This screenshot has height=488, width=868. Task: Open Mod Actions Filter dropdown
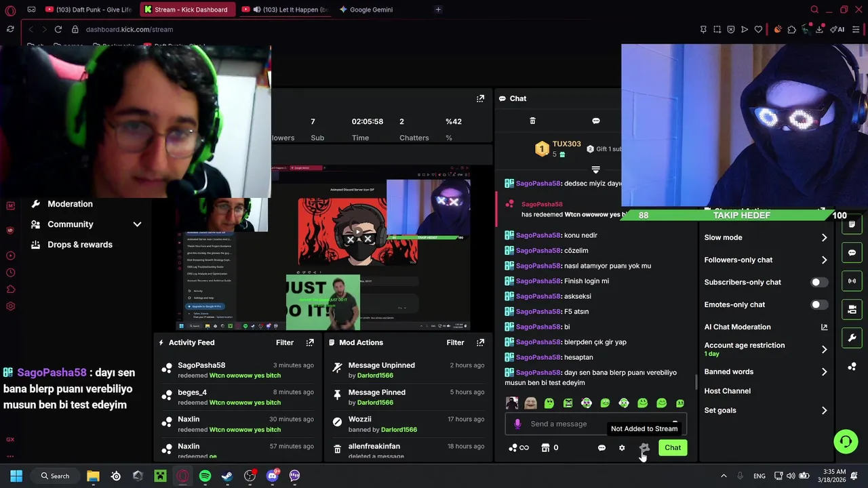[455, 342]
